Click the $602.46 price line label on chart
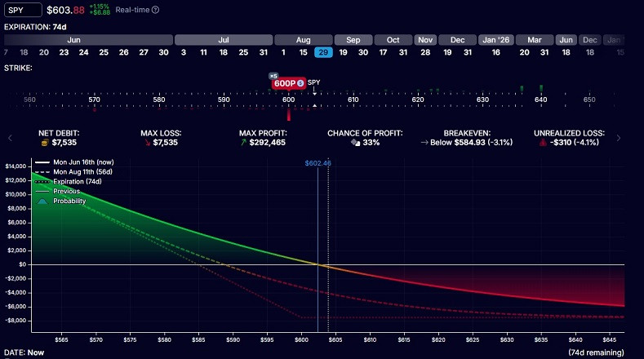This screenshot has width=644, height=359. tap(318, 163)
